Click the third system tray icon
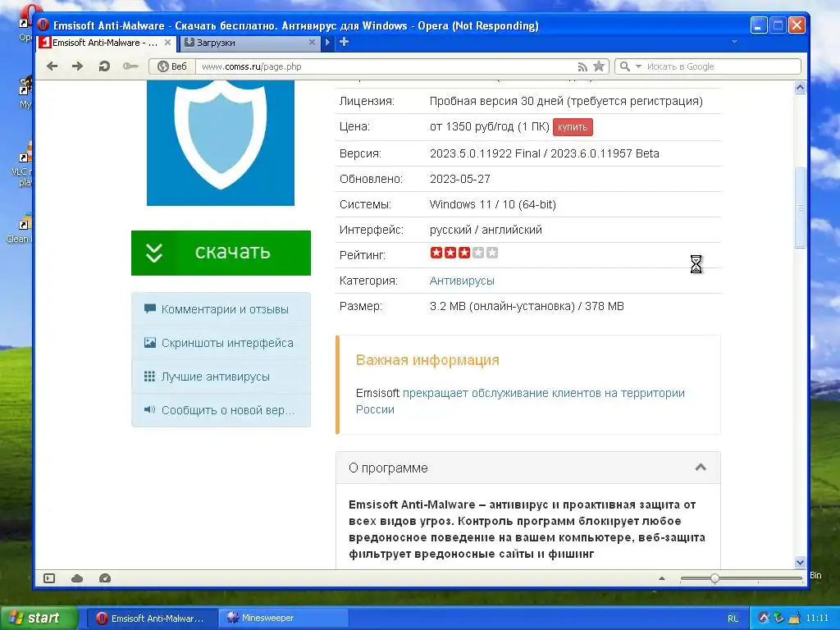Screen dimensions: 840x630 [x=793, y=619]
